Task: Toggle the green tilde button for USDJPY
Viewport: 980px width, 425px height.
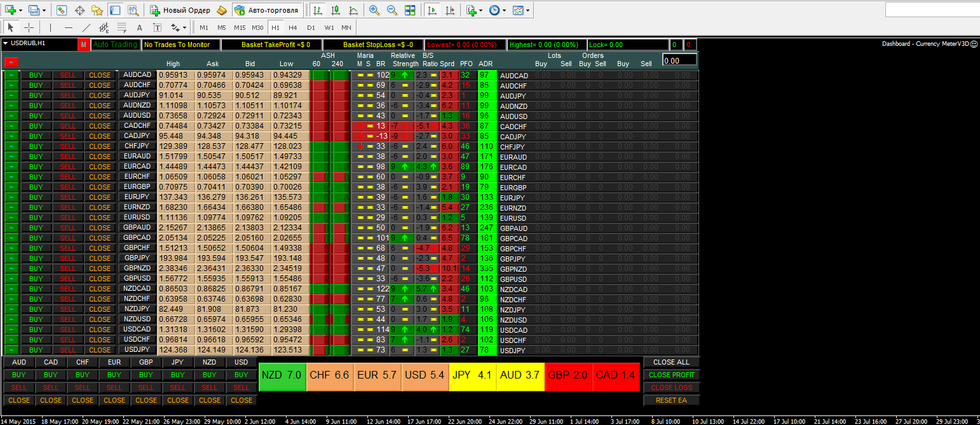Action: (12, 350)
